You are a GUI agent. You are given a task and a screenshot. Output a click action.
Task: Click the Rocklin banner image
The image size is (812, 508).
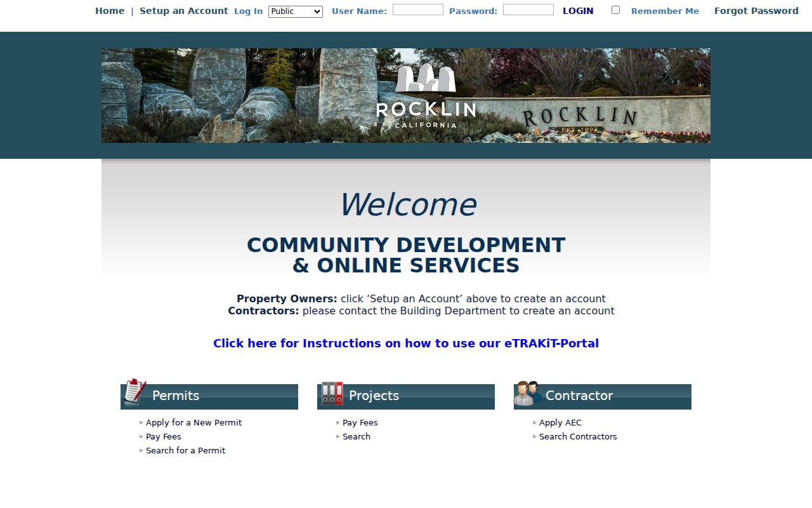406,95
